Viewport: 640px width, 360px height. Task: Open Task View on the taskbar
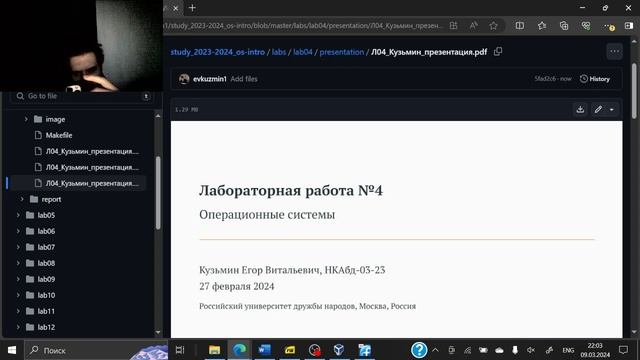[180, 350]
